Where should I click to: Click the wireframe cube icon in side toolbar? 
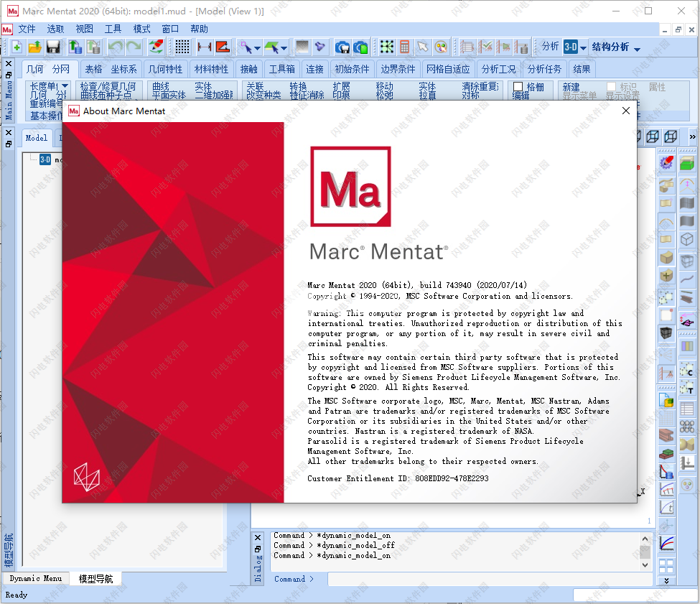(687, 240)
